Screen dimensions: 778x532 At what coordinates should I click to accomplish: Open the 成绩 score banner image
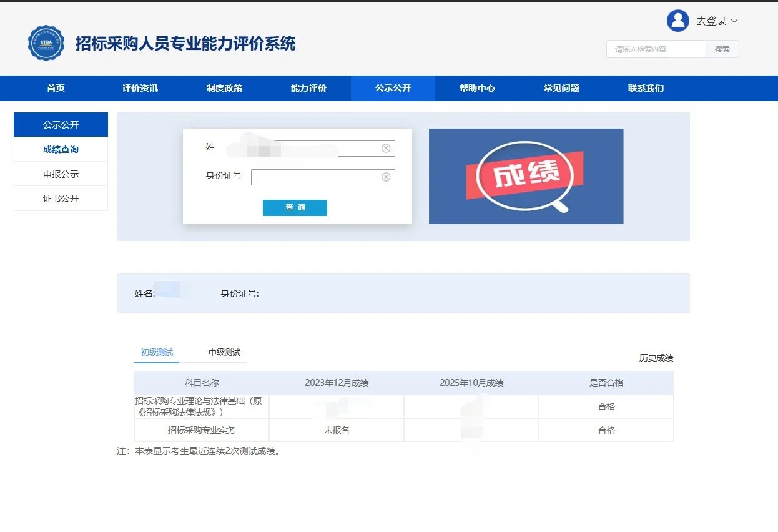[526, 176]
